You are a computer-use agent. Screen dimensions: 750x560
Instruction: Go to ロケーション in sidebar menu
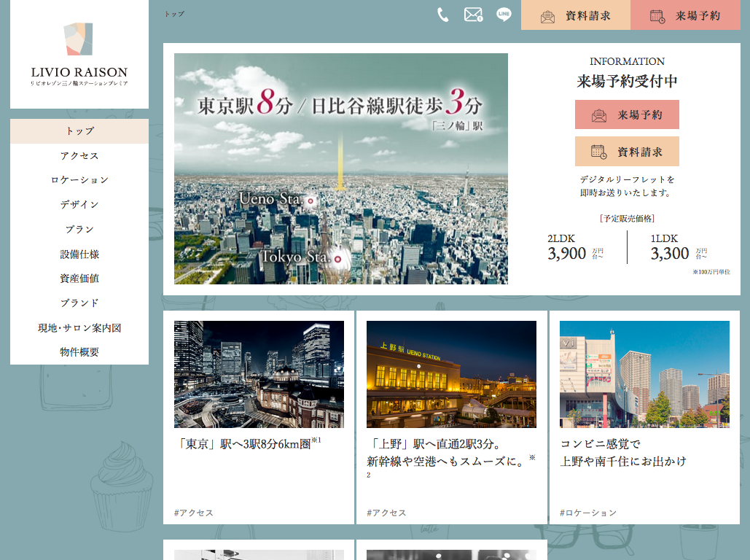(79, 180)
